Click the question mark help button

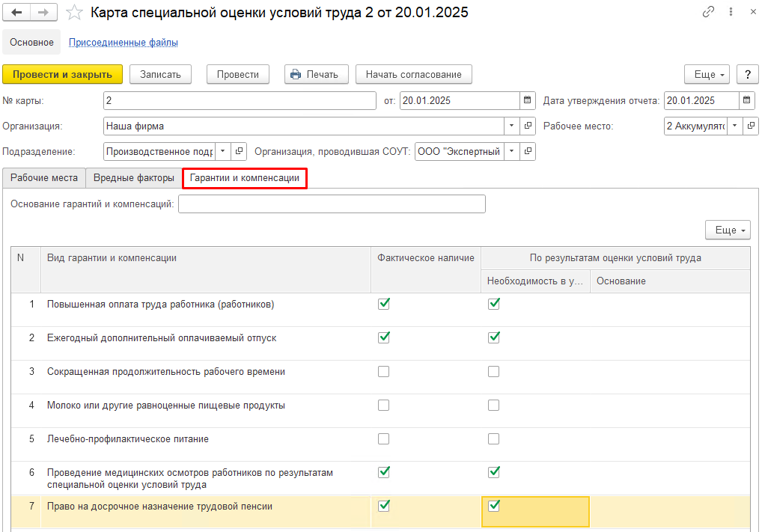(x=747, y=74)
